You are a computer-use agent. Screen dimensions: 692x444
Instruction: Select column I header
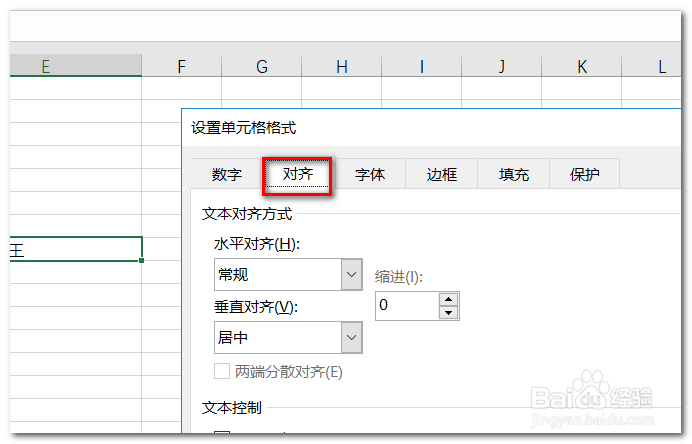pyautogui.click(x=421, y=66)
